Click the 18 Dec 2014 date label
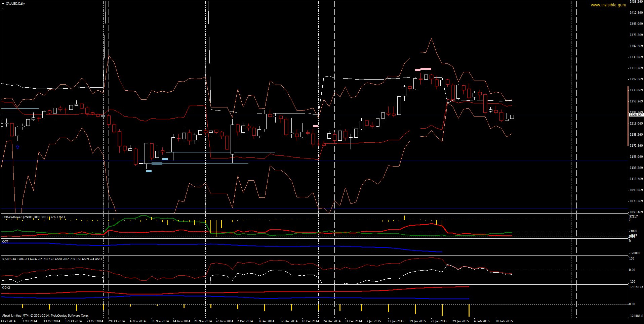Image resolution: width=644 pixels, height=324 pixels. click(310, 321)
